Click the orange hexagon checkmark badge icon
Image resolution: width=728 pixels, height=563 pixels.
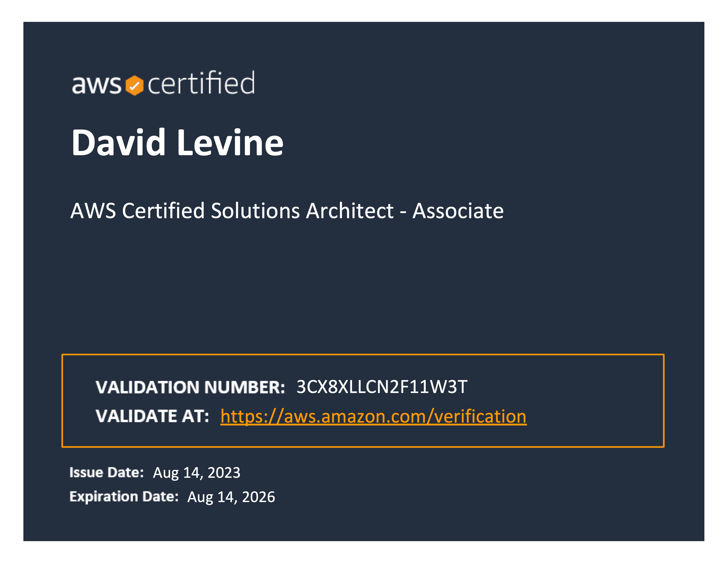tap(134, 85)
